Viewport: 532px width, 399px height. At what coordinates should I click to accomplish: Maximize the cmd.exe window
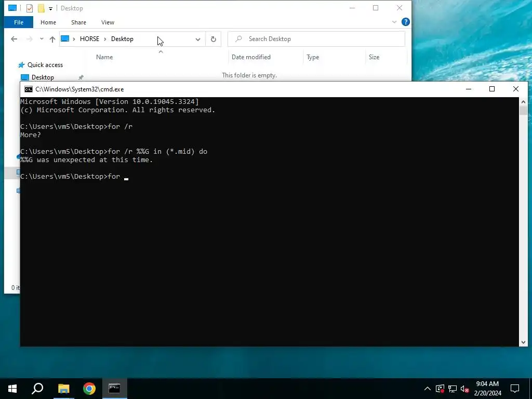pyautogui.click(x=492, y=89)
